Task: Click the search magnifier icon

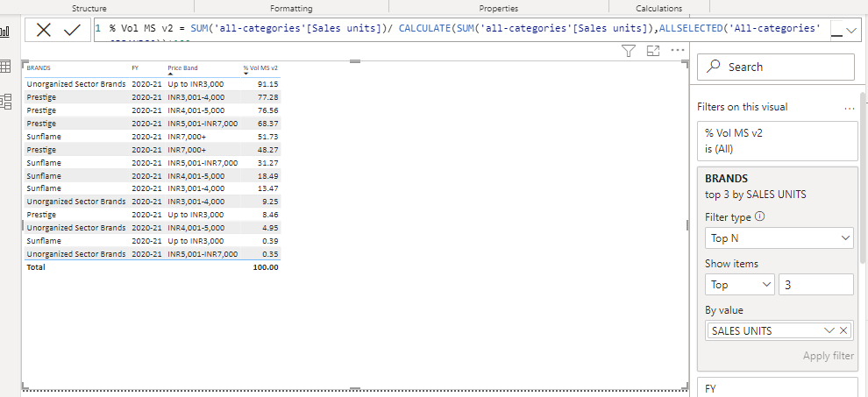Action: pos(715,67)
